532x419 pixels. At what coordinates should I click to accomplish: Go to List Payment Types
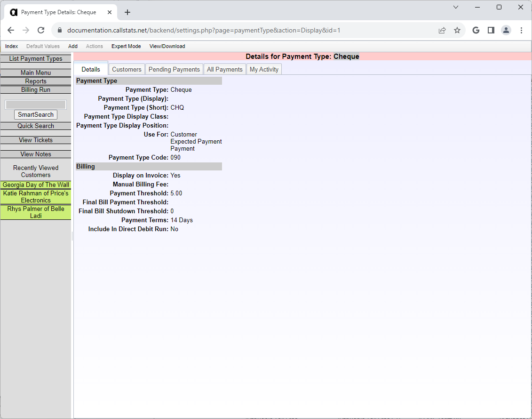36,59
